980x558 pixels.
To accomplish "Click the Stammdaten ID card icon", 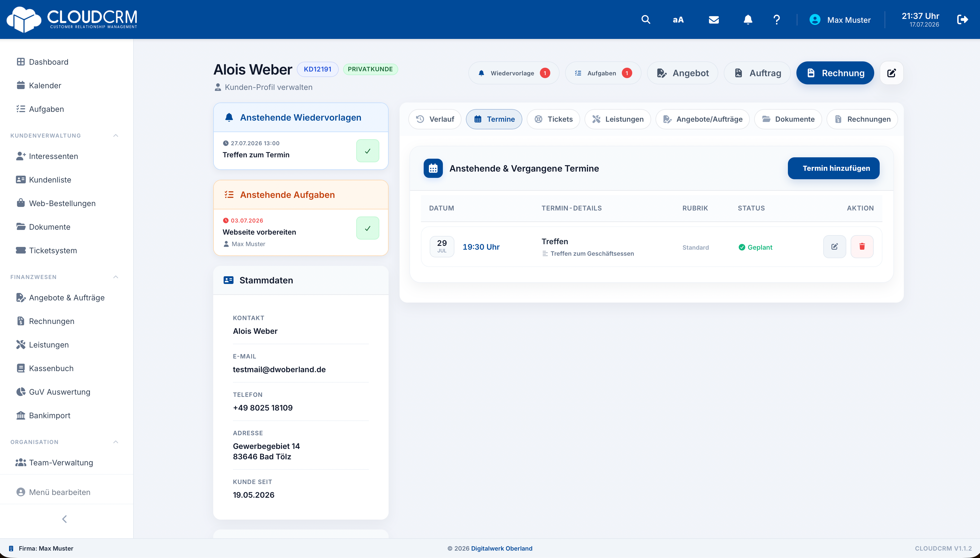I will (x=228, y=280).
